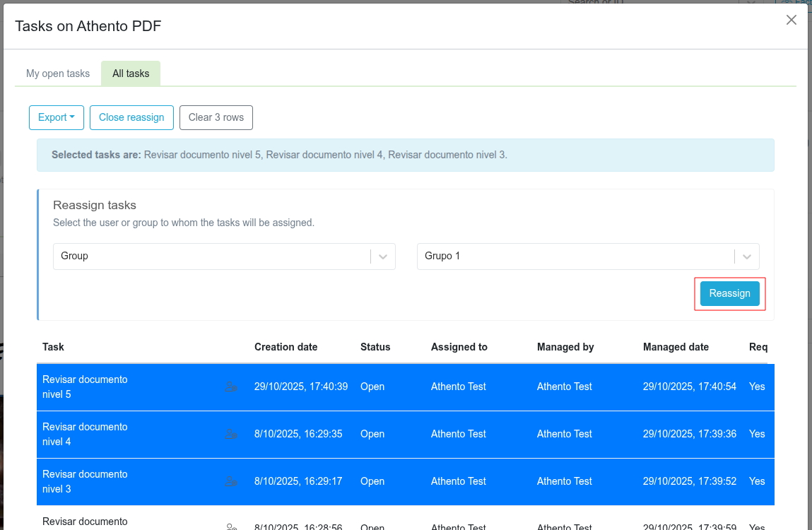The width and height of the screenshot is (812, 530).
Task: Click the Status column header
Action: click(375, 347)
